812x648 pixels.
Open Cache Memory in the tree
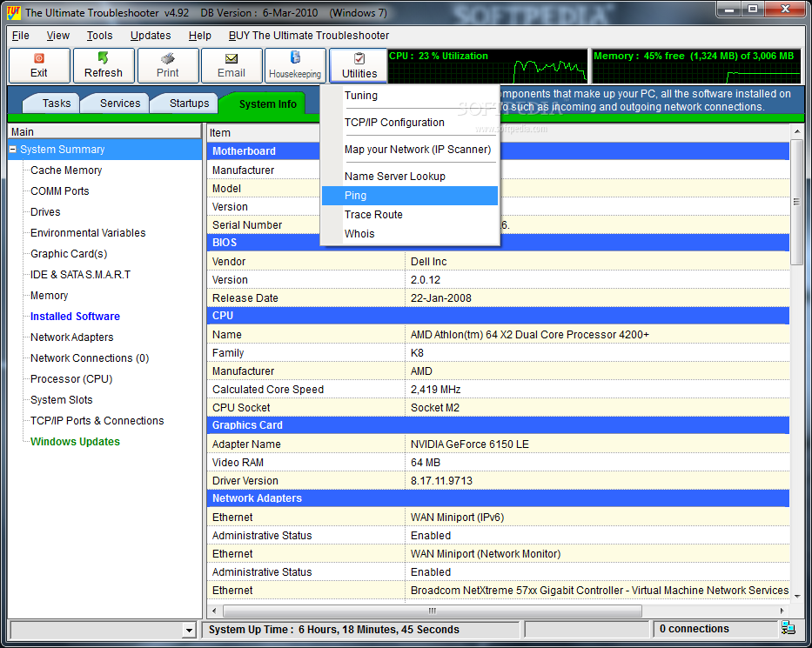[66, 170]
